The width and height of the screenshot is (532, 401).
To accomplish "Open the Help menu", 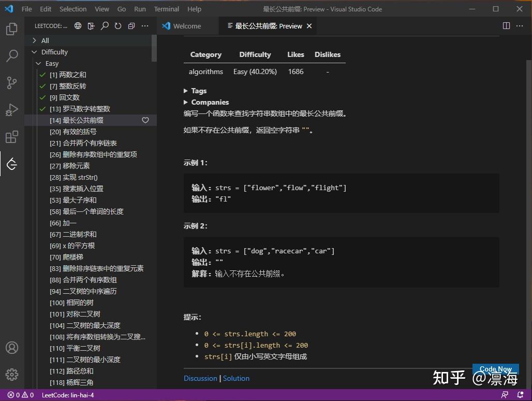I will (x=194, y=9).
